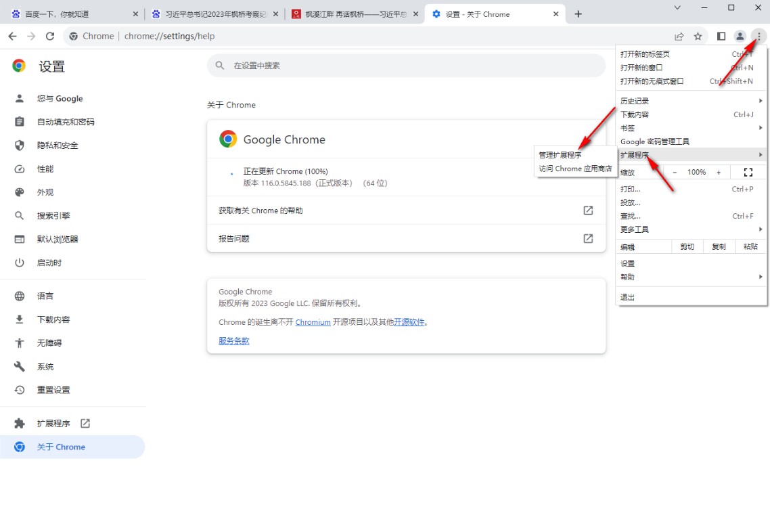The width and height of the screenshot is (770, 532).
Task: Decrease zoom with minus button
Action: [x=675, y=173]
